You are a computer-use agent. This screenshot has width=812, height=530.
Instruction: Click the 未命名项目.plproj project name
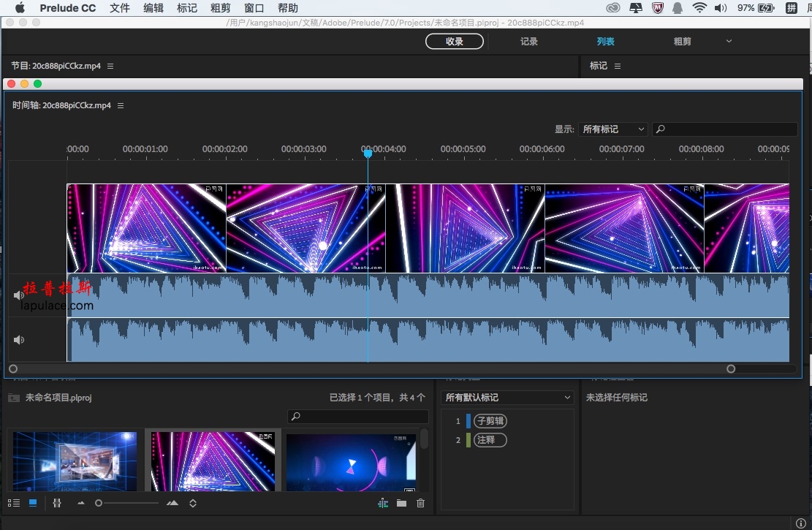[58, 398]
